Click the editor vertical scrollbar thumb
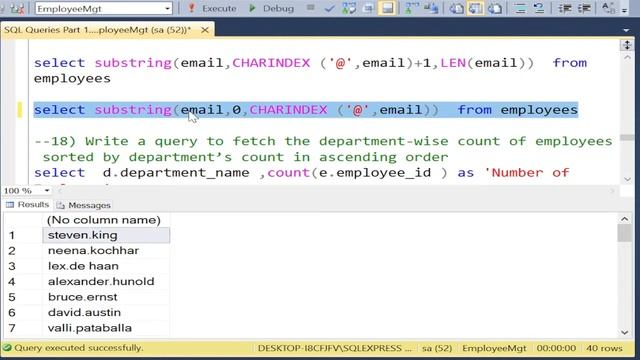 point(627,138)
